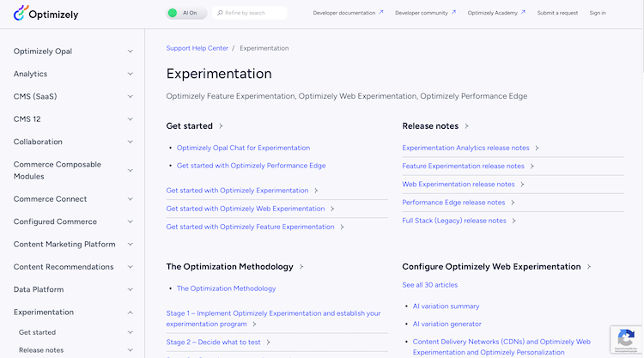This screenshot has height=358, width=644.
Task: Expand Collaboration sidebar section
Action: point(131,142)
